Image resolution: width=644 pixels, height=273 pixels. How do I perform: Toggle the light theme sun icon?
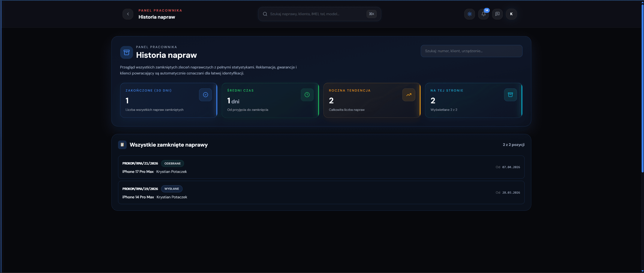[x=469, y=14]
